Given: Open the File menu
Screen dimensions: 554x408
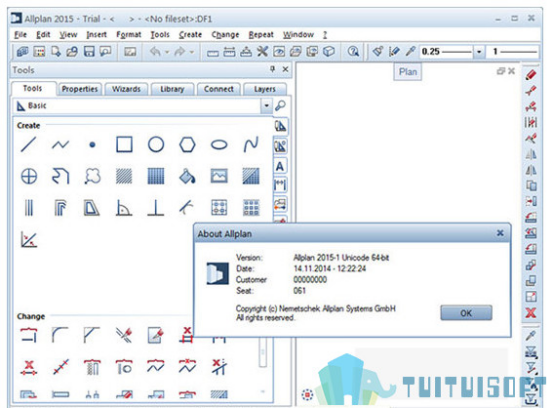Looking at the screenshot, I should click(x=20, y=35).
